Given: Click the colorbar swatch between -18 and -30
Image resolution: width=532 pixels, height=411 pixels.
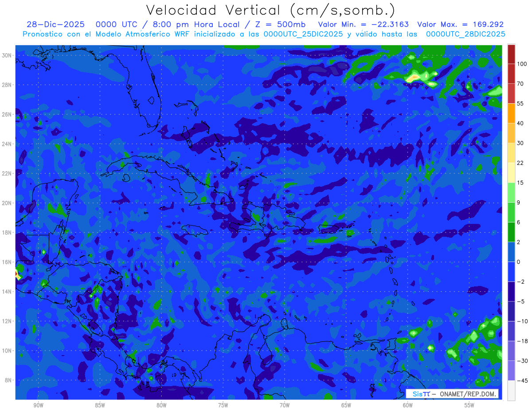Looking at the screenshot, I should pyautogui.click(x=511, y=351).
